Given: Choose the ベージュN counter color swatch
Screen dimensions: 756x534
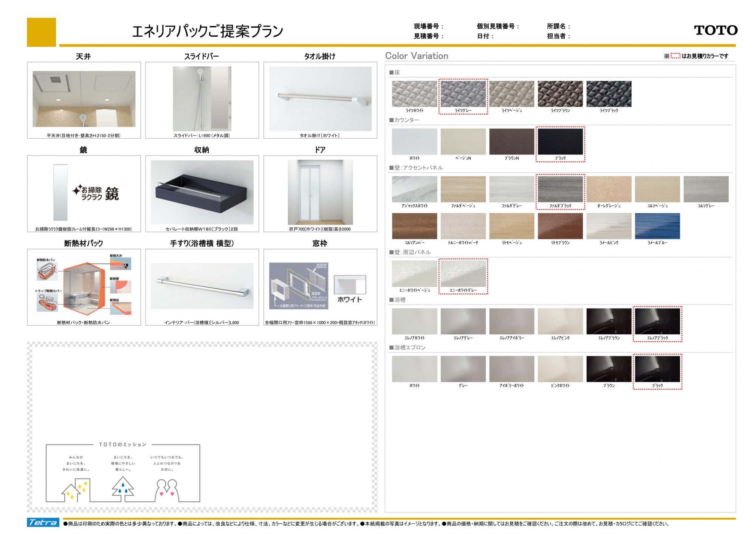Looking at the screenshot, I should click(463, 142).
